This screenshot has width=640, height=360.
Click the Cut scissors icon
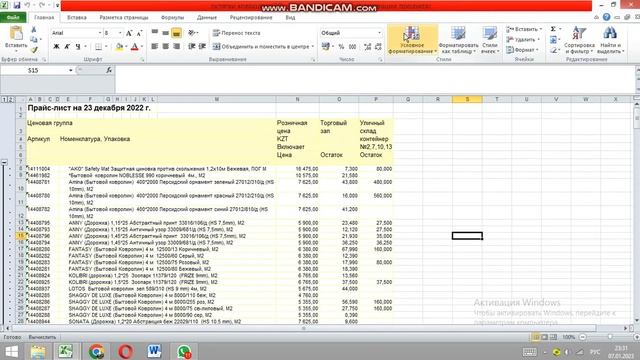34,30
